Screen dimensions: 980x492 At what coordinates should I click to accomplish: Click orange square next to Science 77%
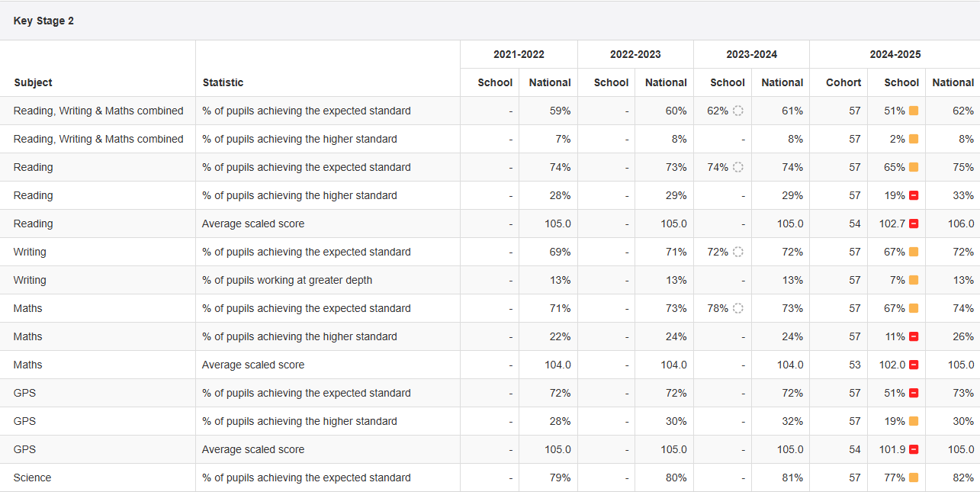914,478
